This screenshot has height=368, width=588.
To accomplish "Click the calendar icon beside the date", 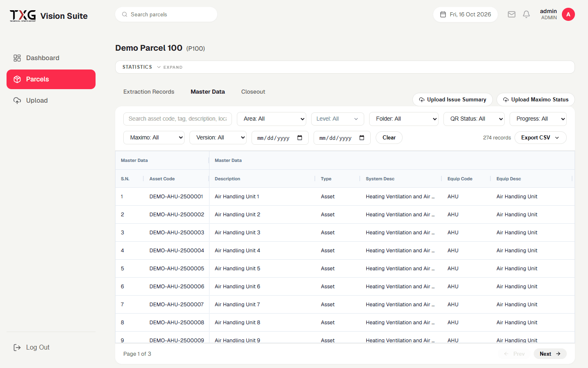I will (x=443, y=14).
